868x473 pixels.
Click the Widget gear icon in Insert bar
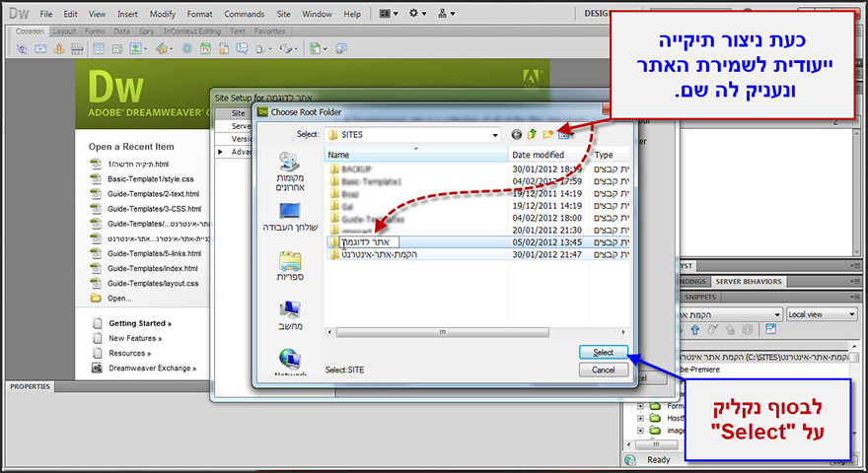[187, 48]
